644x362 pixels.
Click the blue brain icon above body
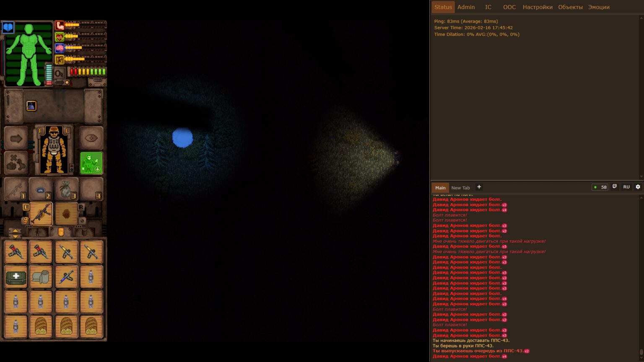click(x=8, y=28)
